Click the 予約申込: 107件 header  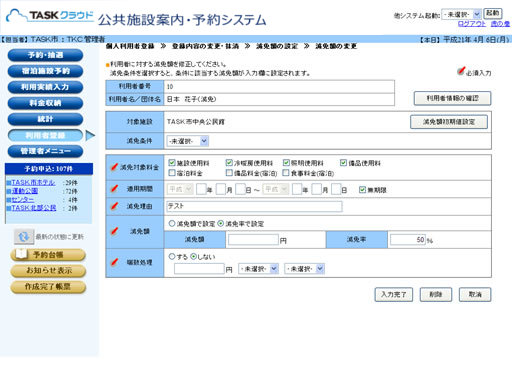coord(49,169)
